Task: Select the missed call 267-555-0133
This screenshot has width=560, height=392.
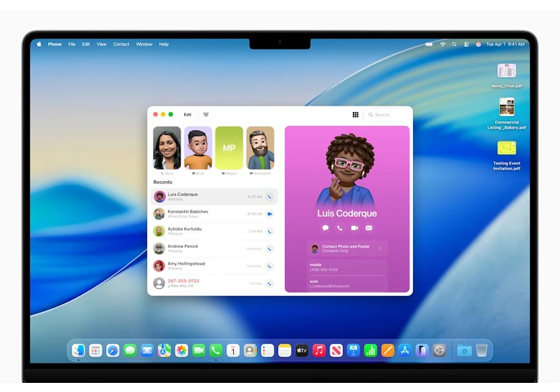Action: (214, 283)
